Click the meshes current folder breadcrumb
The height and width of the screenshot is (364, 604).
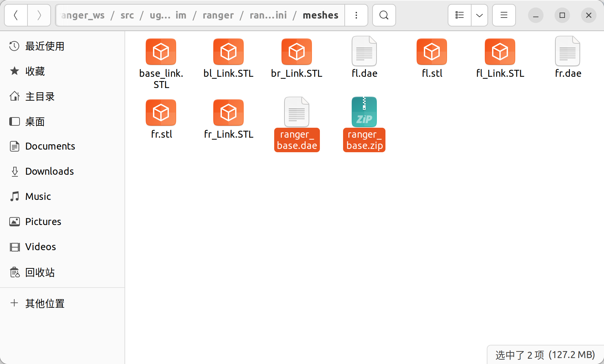tap(321, 15)
